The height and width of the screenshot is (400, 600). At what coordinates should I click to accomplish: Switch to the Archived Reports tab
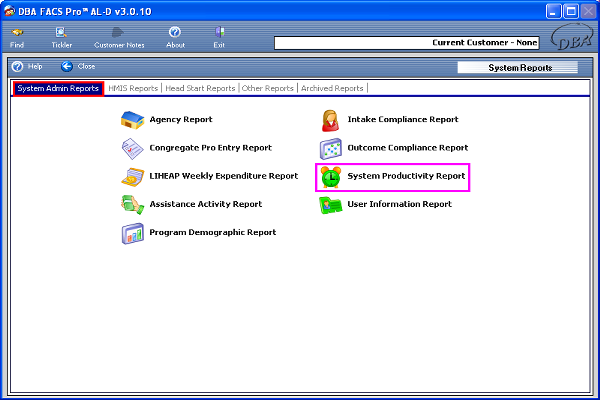click(334, 89)
